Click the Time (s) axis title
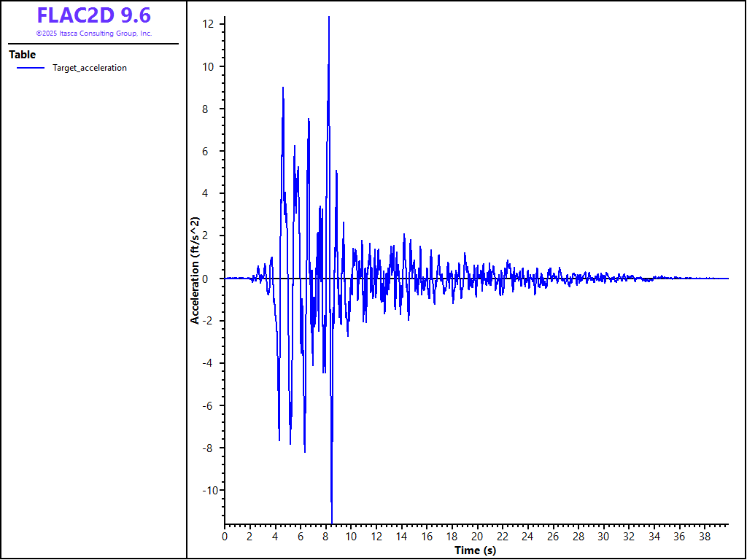The height and width of the screenshot is (560, 747). [475, 550]
